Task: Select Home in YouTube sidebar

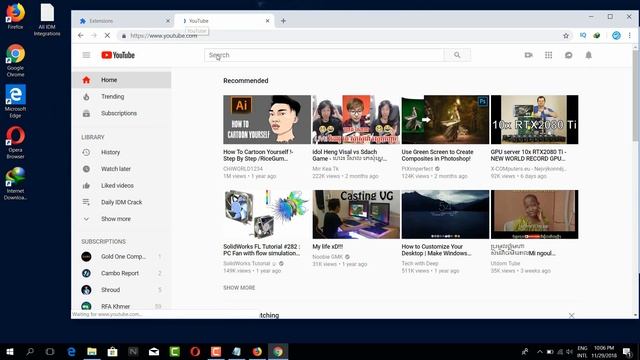Action: [122, 80]
